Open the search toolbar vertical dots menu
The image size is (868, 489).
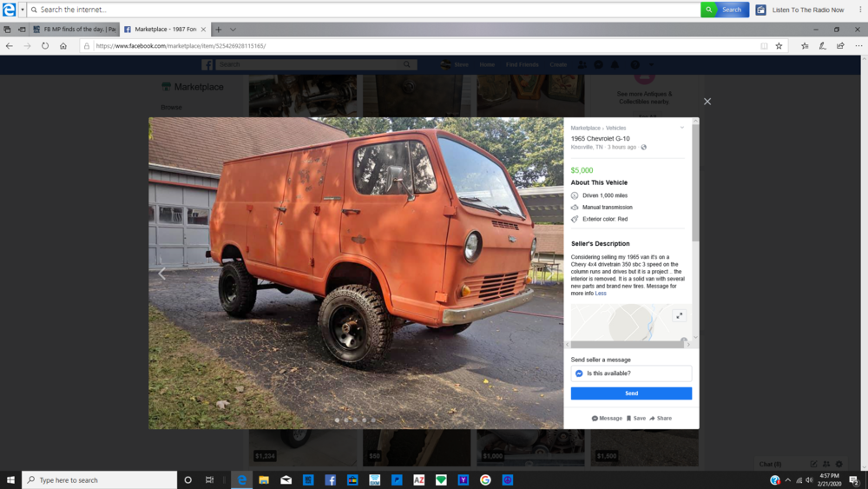point(860,10)
